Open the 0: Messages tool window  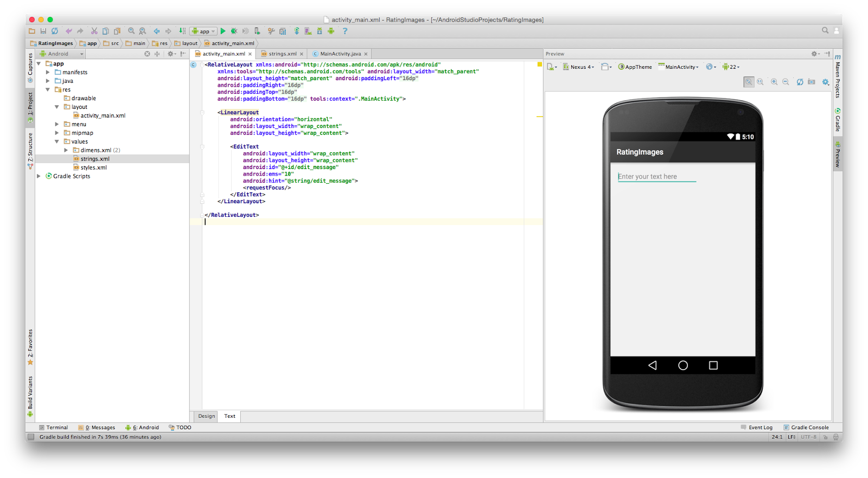click(x=97, y=428)
